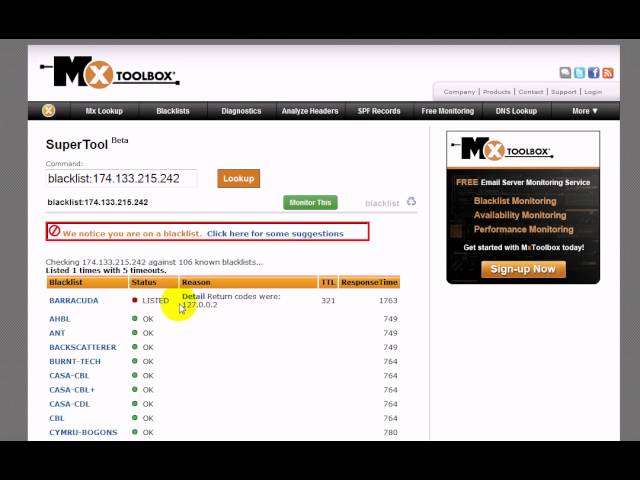The width and height of the screenshot is (640, 480).
Task: Click the green Monitor This button
Action: click(310, 202)
